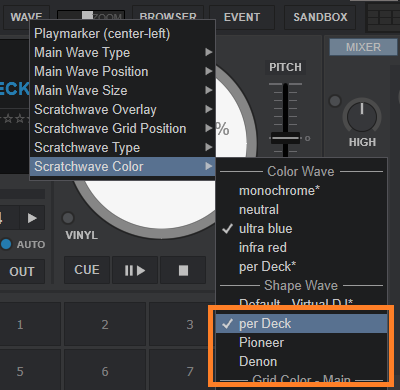Click the small circle beside HIGH knob

(x=335, y=101)
